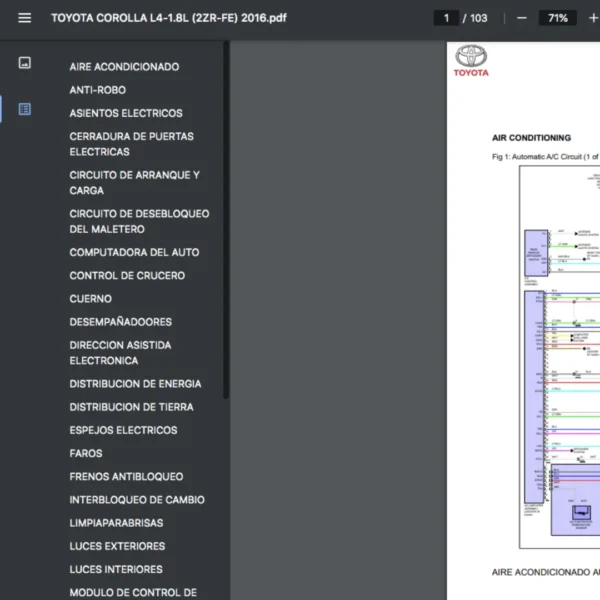Switch to the document outline icon
Image resolution: width=600 pixels, height=600 pixels.
(x=24, y=109)
